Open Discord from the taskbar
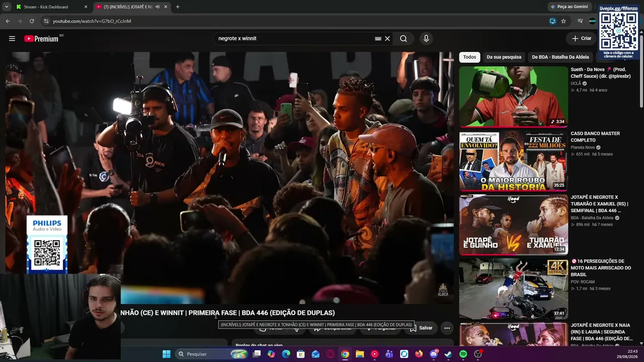The height and width of the screenshot is (362, 644). [434, 354]
